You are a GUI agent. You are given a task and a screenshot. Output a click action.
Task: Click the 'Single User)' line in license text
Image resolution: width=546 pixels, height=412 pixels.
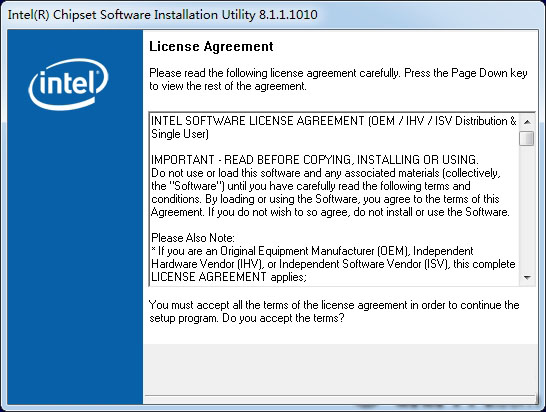tap(180, 134)
